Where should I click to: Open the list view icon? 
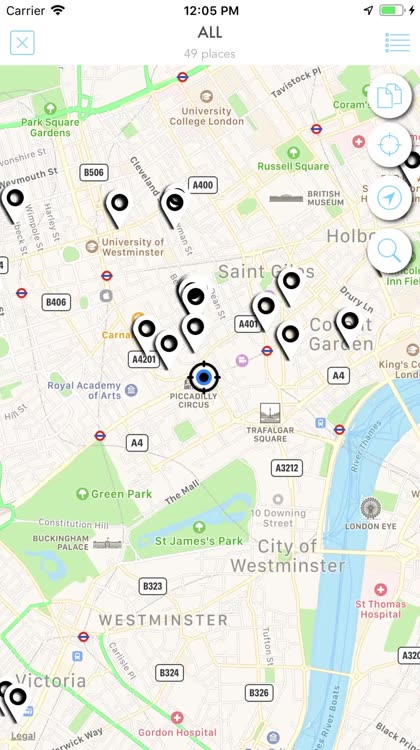click(398, 43)
